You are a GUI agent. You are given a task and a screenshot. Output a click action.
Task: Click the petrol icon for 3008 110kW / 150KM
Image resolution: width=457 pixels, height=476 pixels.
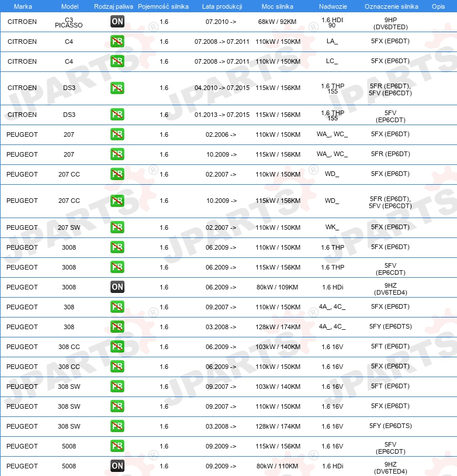click(x=117, y=247)
